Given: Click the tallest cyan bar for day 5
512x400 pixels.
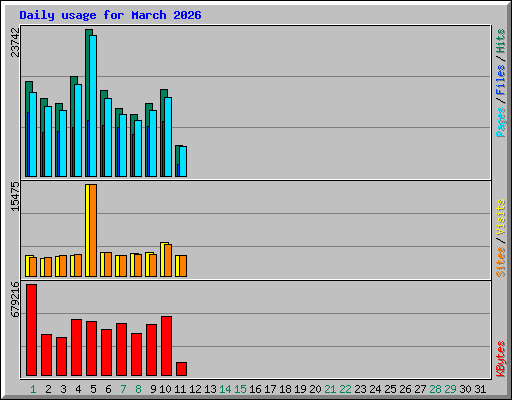Looking at the screenshot, I should pos(93,106).
